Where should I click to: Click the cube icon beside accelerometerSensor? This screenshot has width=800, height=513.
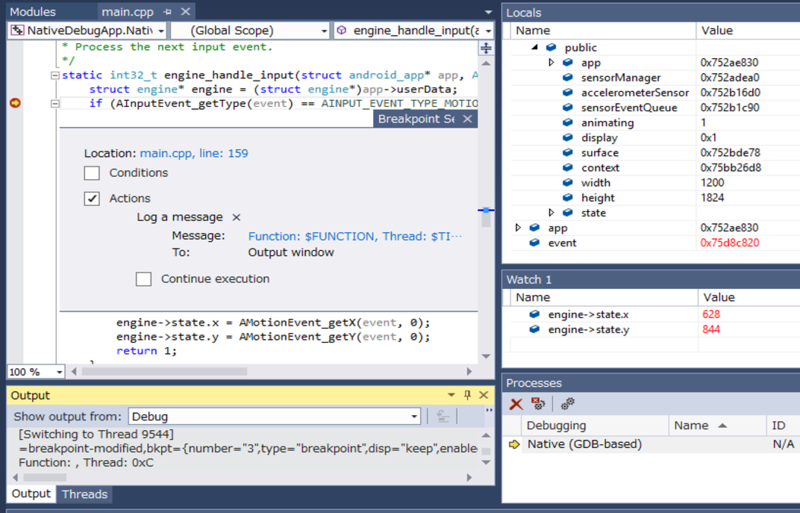(567, 92)
